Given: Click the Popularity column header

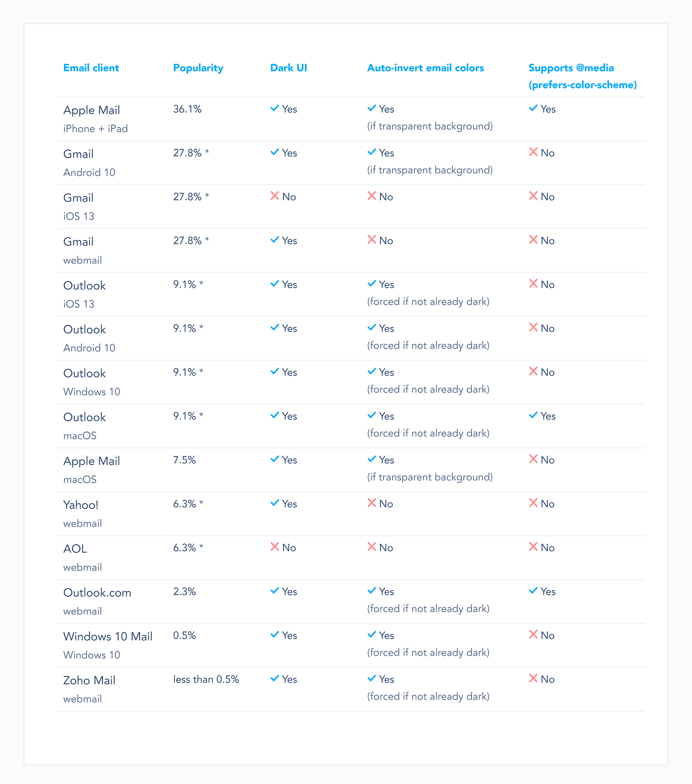Looking at the screenshot, I should (x=198, y=68).
